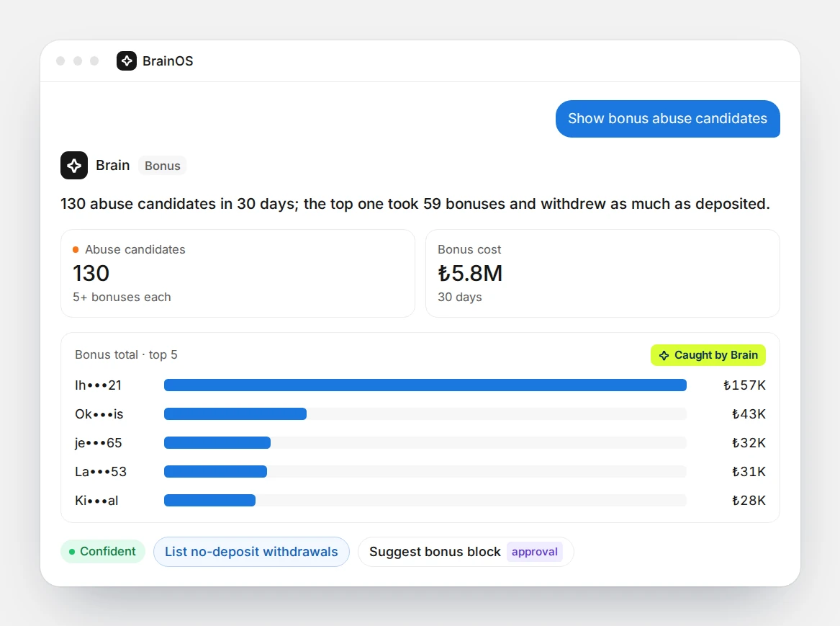This screenshot has height=626, width=840.
Task: Click the Caught by Brain badge
Action: pos(708,355)
